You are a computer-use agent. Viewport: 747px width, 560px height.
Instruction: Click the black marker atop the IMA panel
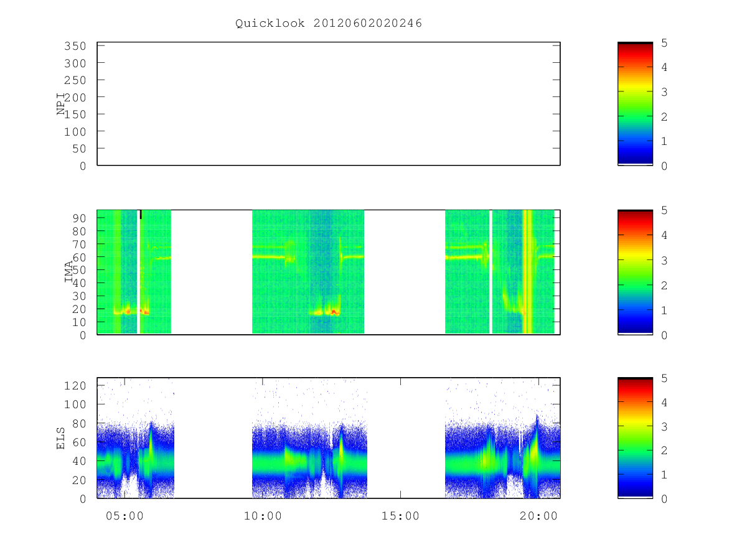pyautogui.click(x=141, y=215)
